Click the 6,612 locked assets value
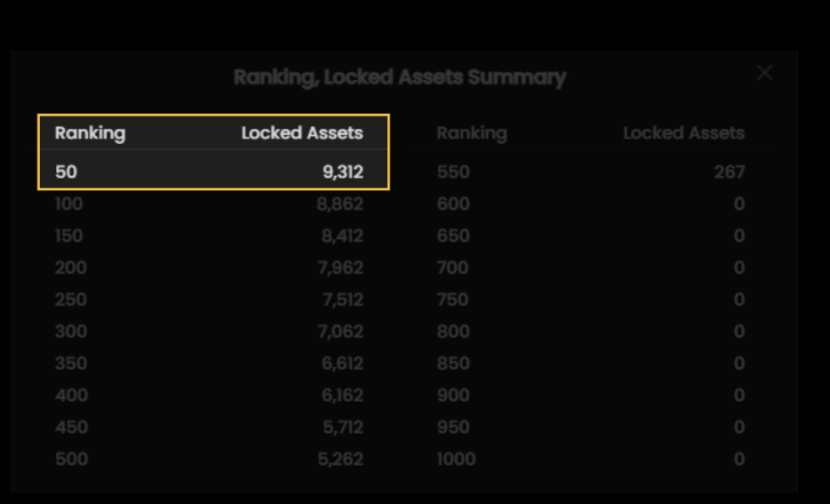The width and height of the screenshot is (830, 504). [342, 364]
